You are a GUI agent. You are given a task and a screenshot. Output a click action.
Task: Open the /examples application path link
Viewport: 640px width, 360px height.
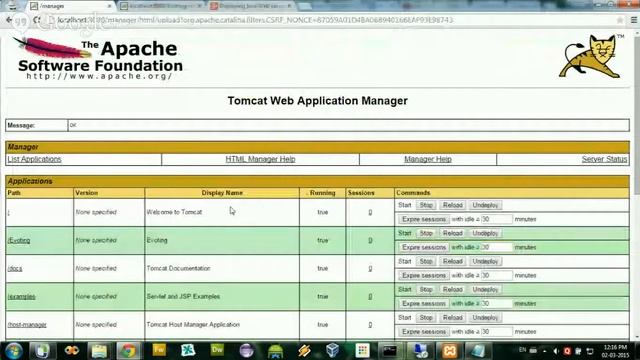[x=21, y=297]
